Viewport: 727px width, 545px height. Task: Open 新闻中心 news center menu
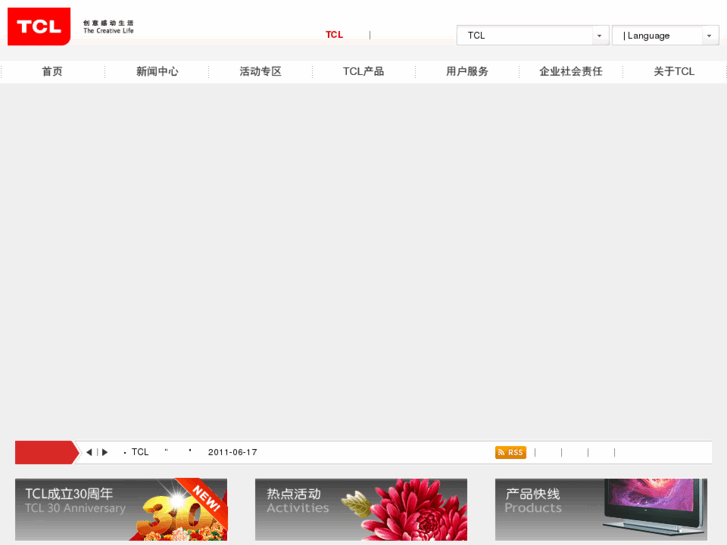click(157, 71)
